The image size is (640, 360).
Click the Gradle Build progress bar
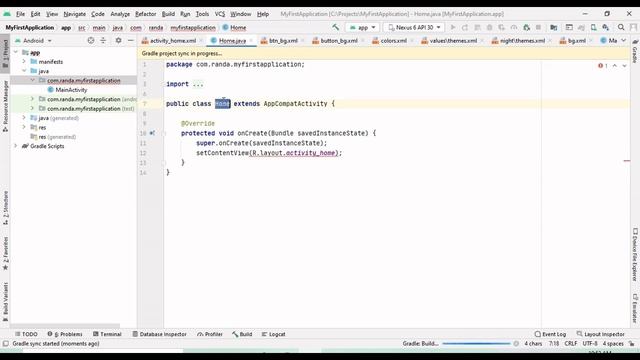click(x=476, y=344)
